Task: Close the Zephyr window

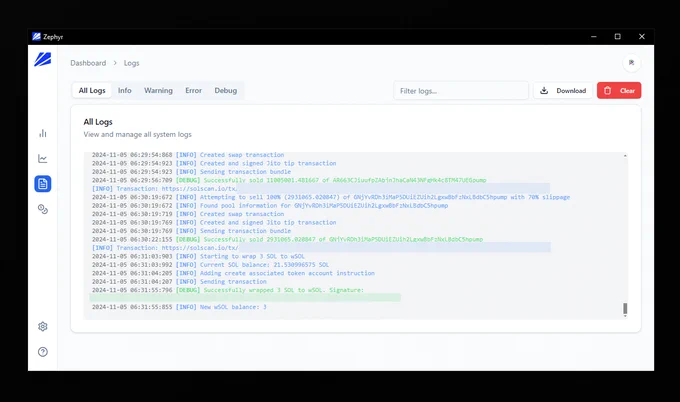Action: tap(642, 37)
